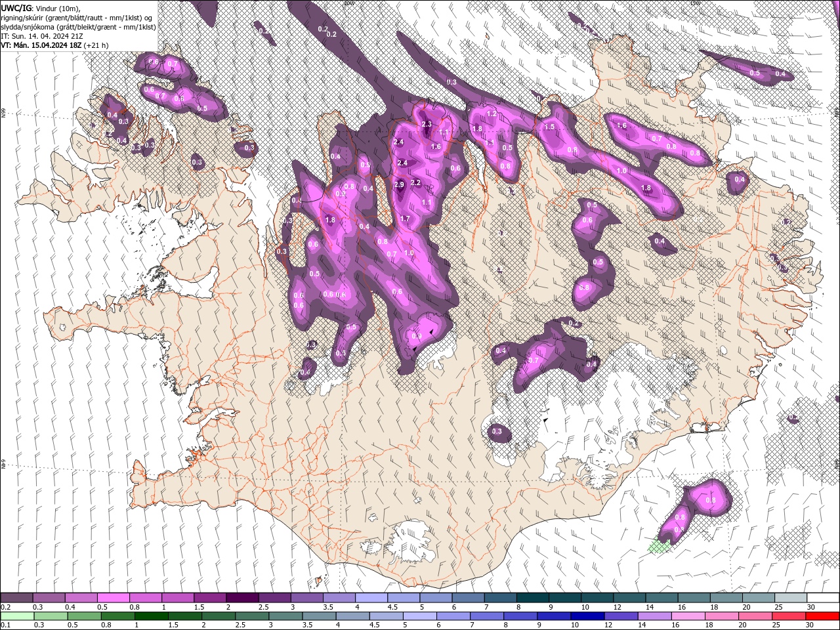Select upper legend swatch between 0.4 and 0.5
The width and height of the screenshot is (840, 630).
tap(81, 598)
